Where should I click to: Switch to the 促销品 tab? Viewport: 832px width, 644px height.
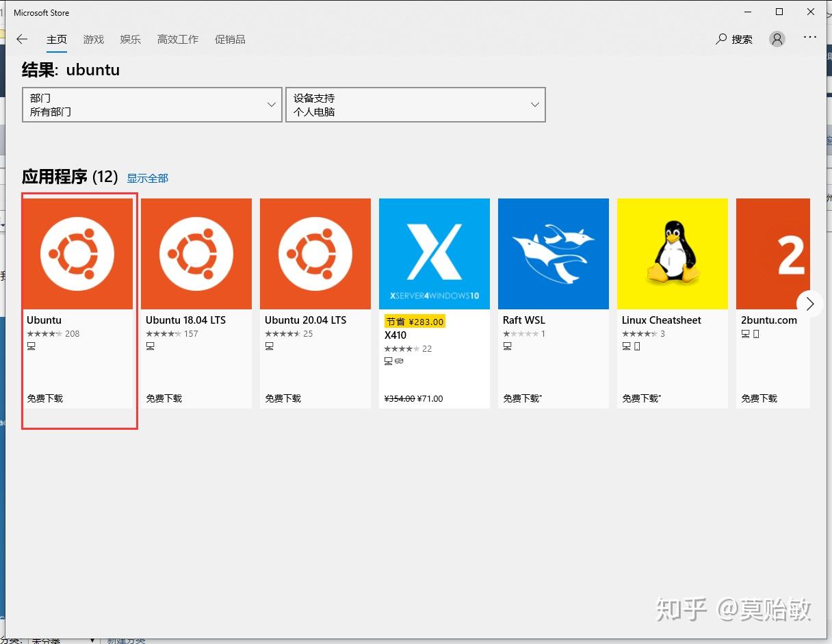point(230,40)
